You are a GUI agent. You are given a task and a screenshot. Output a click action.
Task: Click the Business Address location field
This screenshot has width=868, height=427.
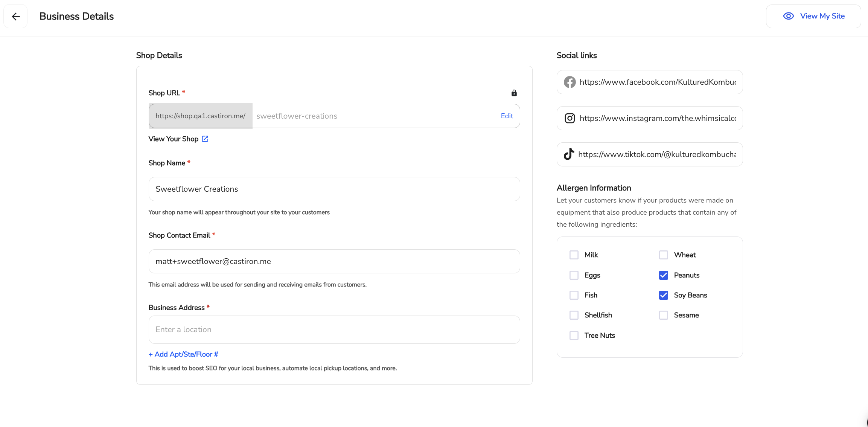point(334,329)
